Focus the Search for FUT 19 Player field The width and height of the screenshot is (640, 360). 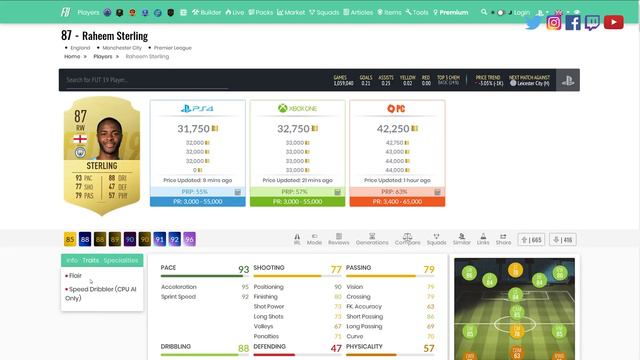coord(147,80)
